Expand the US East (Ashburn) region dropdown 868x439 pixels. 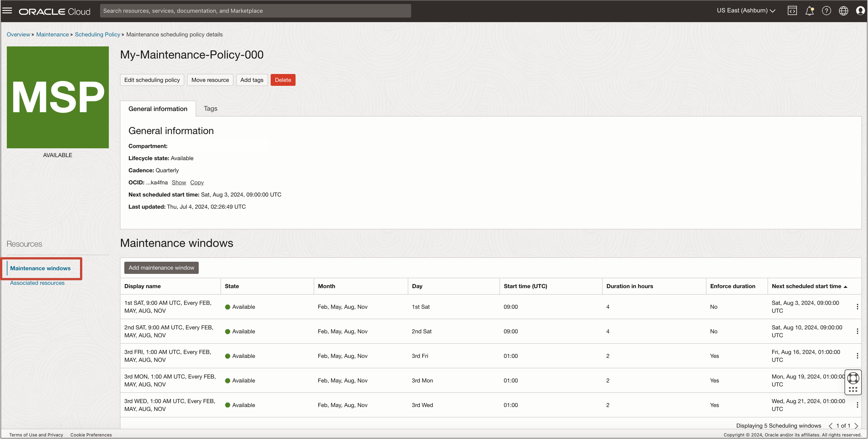(x=746, y=11)
